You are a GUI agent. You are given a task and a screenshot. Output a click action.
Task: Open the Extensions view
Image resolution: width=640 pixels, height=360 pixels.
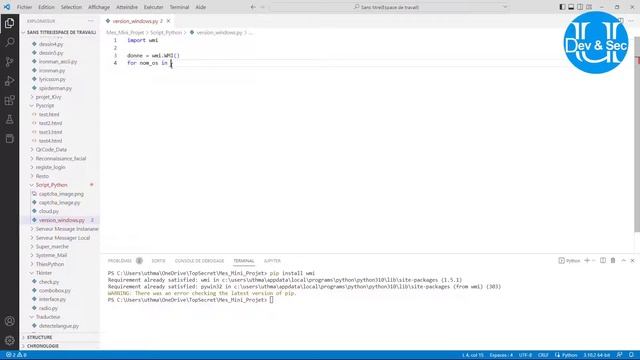pos(9,100)
